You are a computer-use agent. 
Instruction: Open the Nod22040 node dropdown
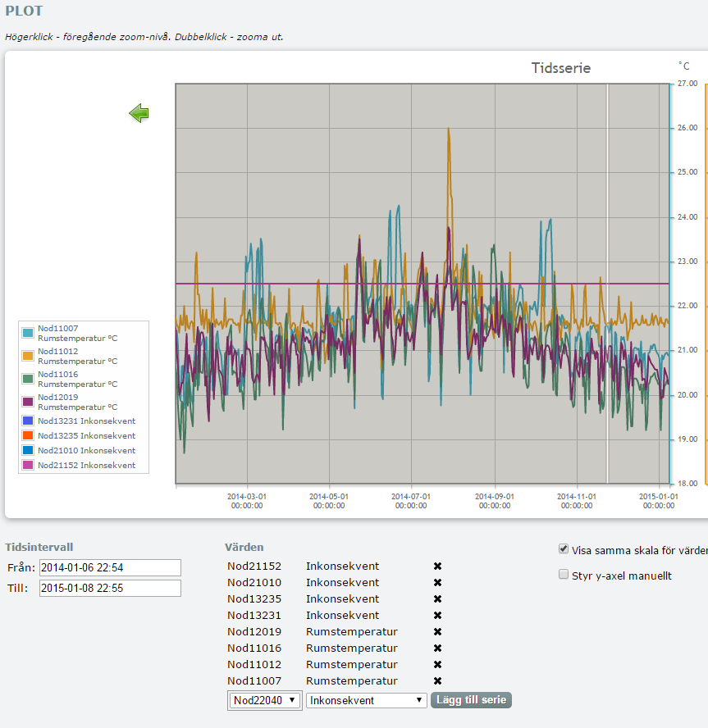pos(265,700)
